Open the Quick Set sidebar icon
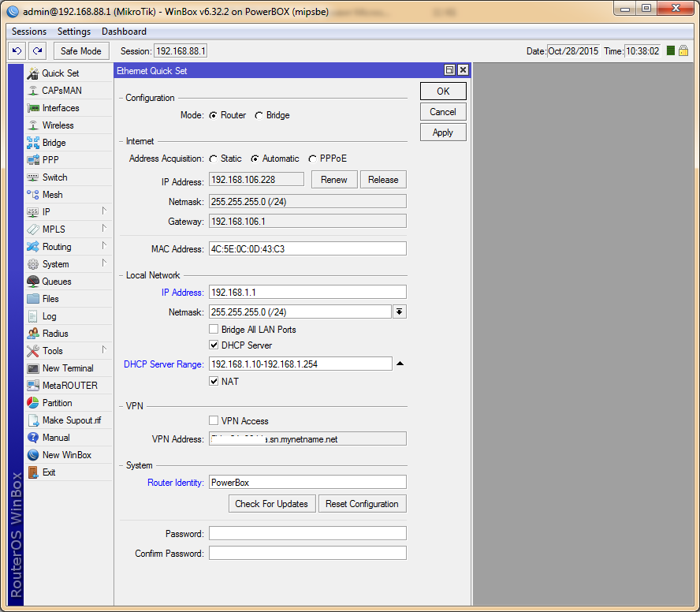Screen dimensions: 700x612 tap(33, 73)
